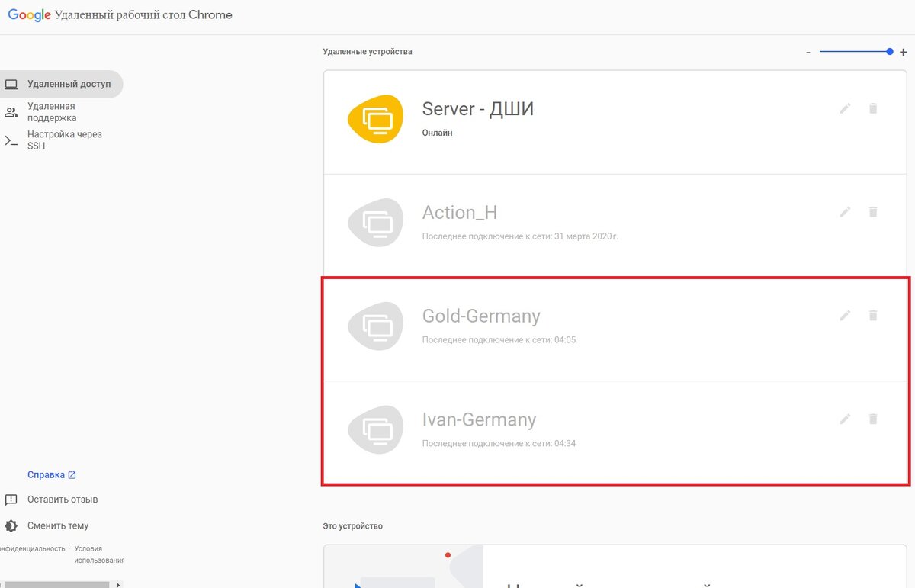Screen dimensions: 915x588
Task: Click the gray Ivan-Germany monitor icon
Action: (x=375, y=430)
